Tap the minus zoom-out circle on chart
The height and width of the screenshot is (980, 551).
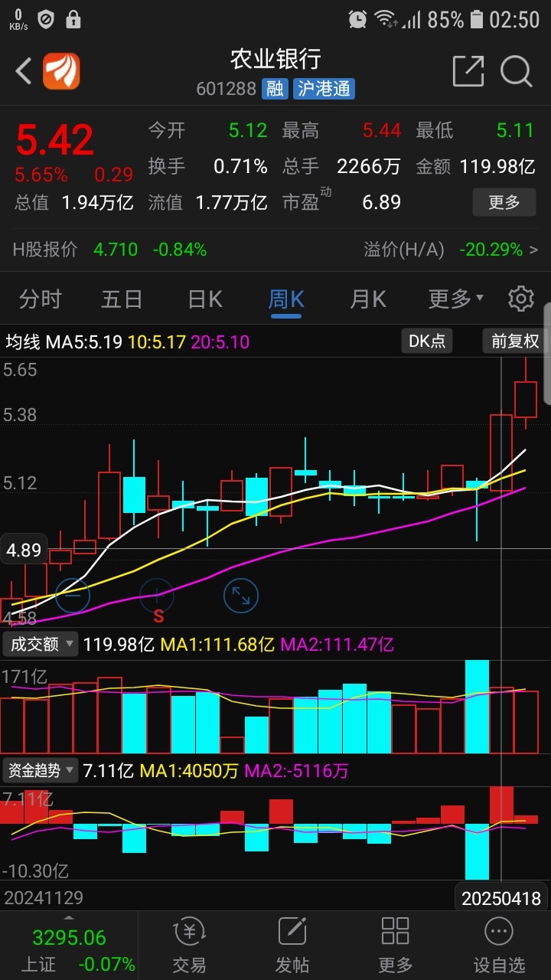[73, 596]
